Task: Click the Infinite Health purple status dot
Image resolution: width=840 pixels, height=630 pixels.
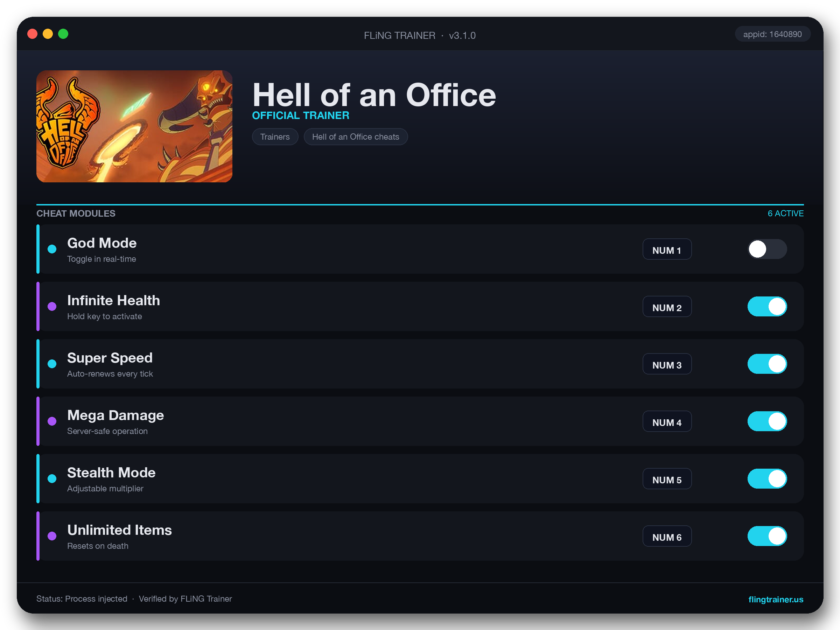Action: pyautogui.click(x=52, y=307)
